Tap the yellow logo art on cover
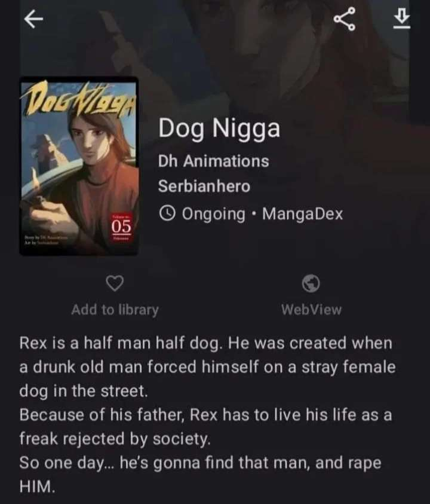The image size is (430, 504). [78, 99]
